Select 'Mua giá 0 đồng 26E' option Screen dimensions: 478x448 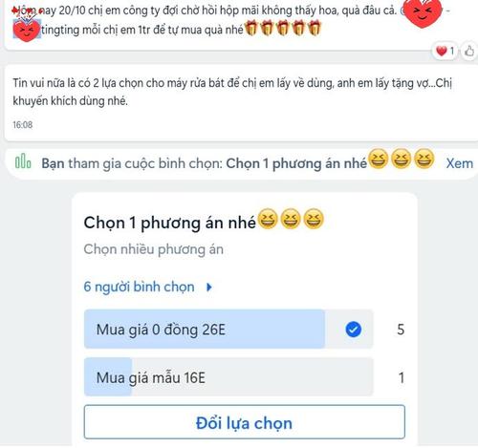point(228,329)
